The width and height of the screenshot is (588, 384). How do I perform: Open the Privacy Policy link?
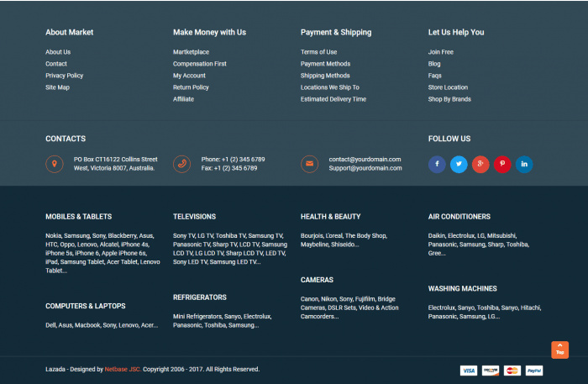64,76
